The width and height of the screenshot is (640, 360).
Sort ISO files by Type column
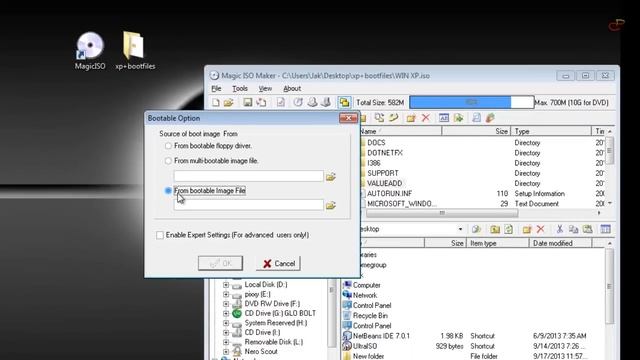[x=551, y=131]
